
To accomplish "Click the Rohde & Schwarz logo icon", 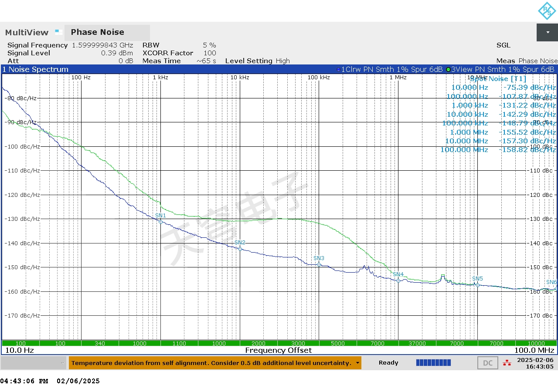I will [547, 11].
